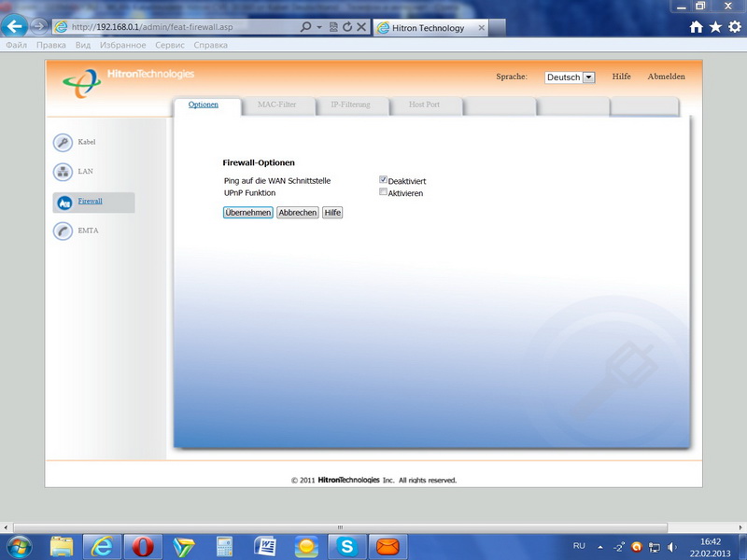Image resolution: width=747 pixels, height=560 pixels.
Task: Open the Сервис menu
Action: [169, 45]
